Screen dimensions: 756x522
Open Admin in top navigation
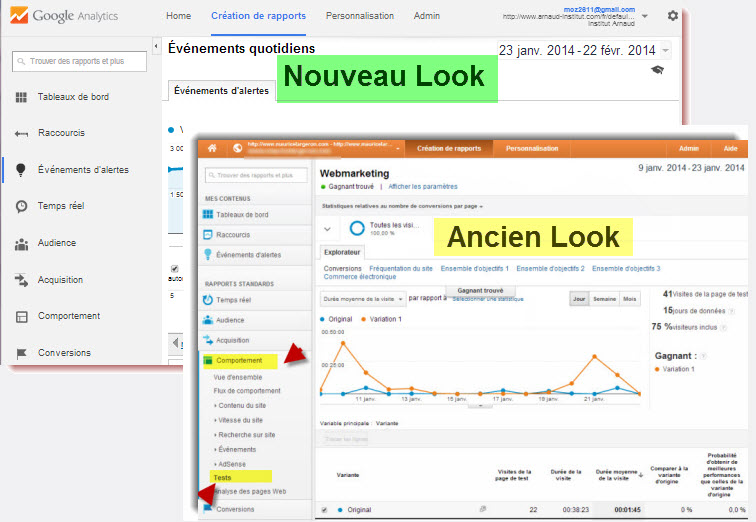click(427, 16)
